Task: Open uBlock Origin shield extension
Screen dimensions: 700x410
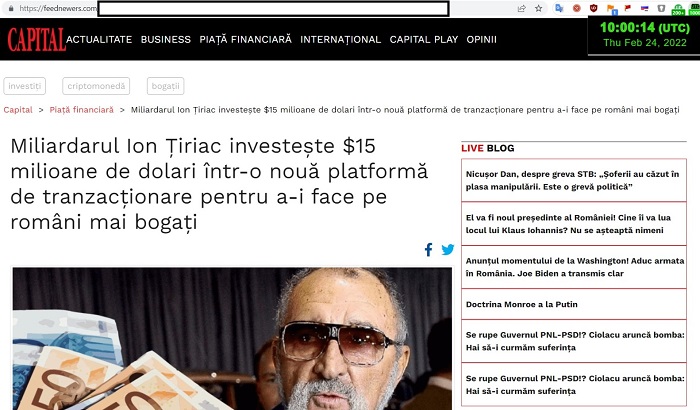Action: [593, 8]
